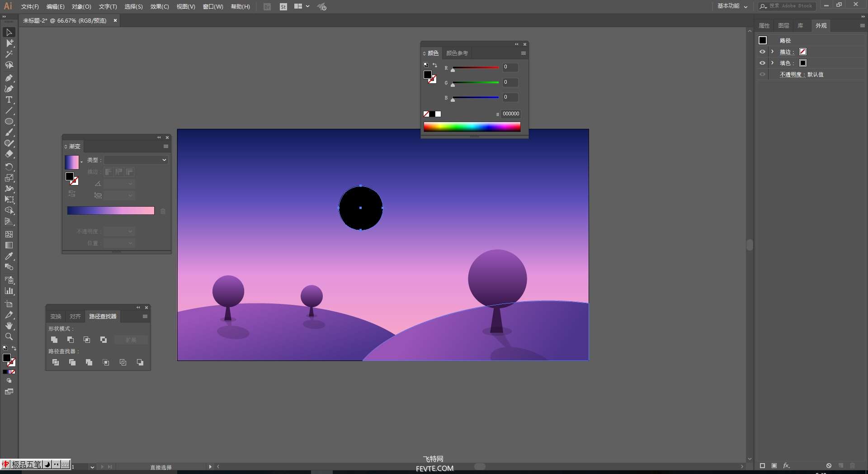Image resolution: width=868 pixels, height=474 pixels.
Task: Select the Mesh tool
Action: (9, 234)
